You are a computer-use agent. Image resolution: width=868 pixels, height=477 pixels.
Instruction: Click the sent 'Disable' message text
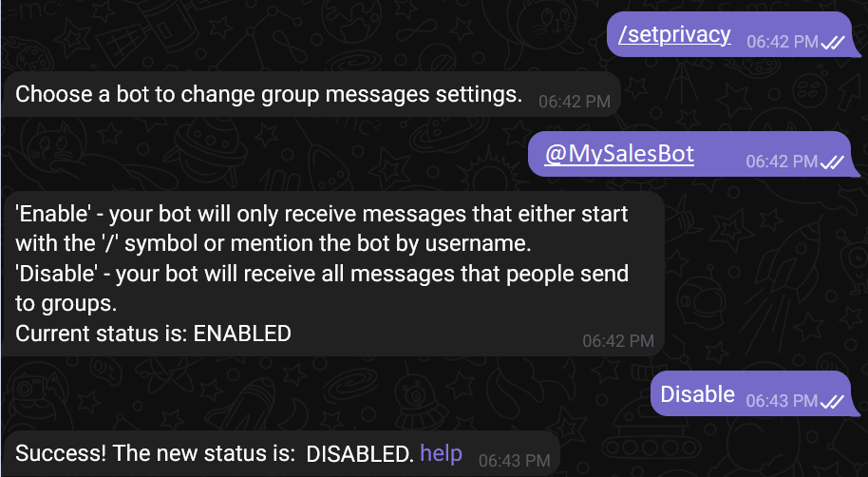pos(697,393)
